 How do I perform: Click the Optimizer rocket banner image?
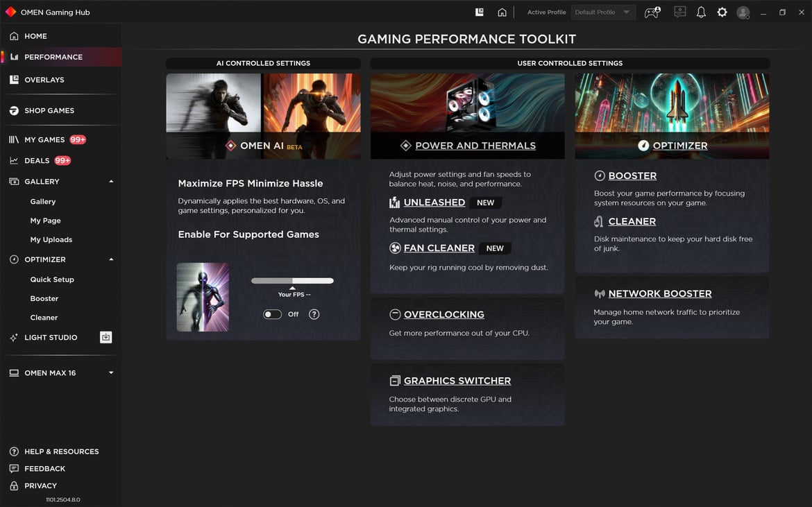point(673,116)
